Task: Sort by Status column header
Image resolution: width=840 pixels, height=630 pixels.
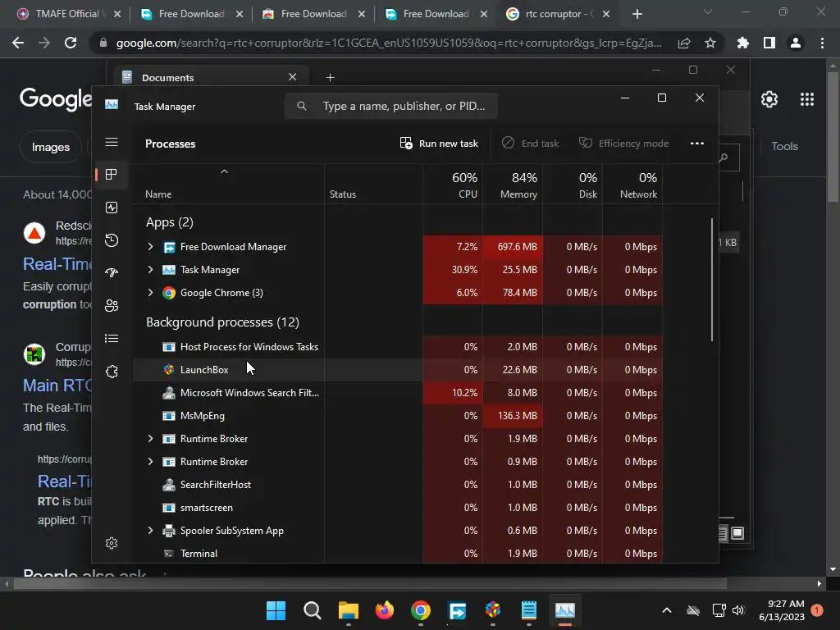Action: pos(373,185)
